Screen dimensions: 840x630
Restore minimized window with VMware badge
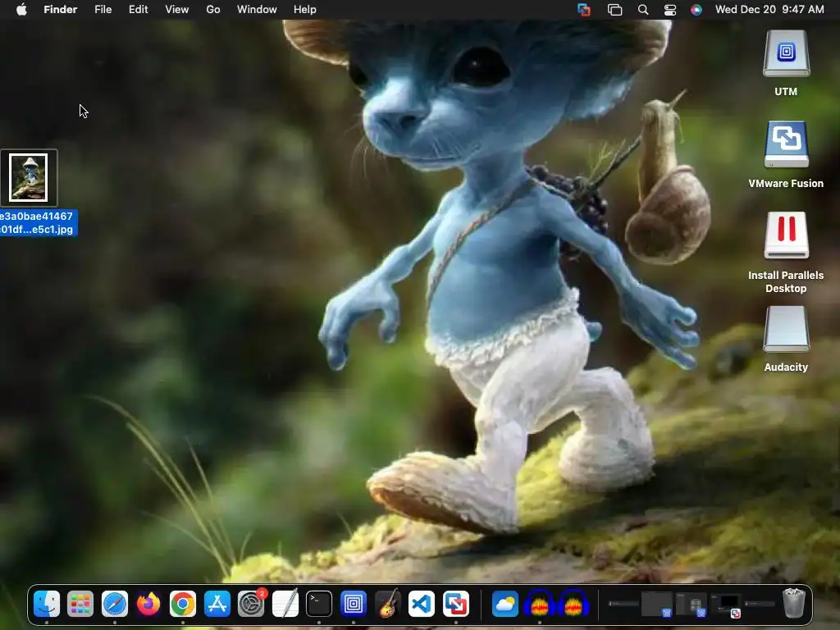coord(728,605)
